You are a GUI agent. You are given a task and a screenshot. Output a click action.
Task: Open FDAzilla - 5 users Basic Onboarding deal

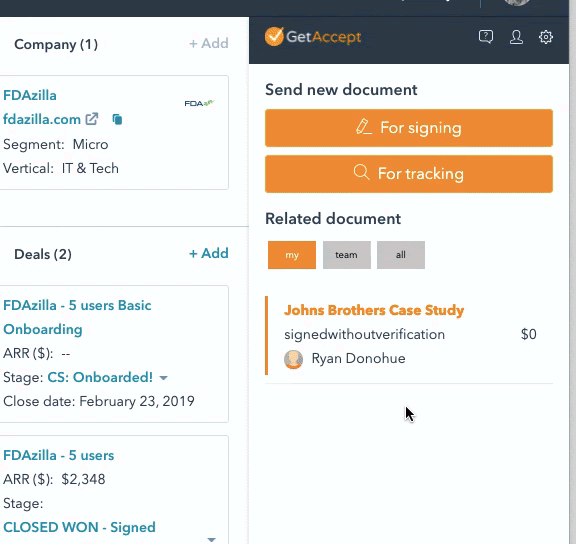pos(77,317)
